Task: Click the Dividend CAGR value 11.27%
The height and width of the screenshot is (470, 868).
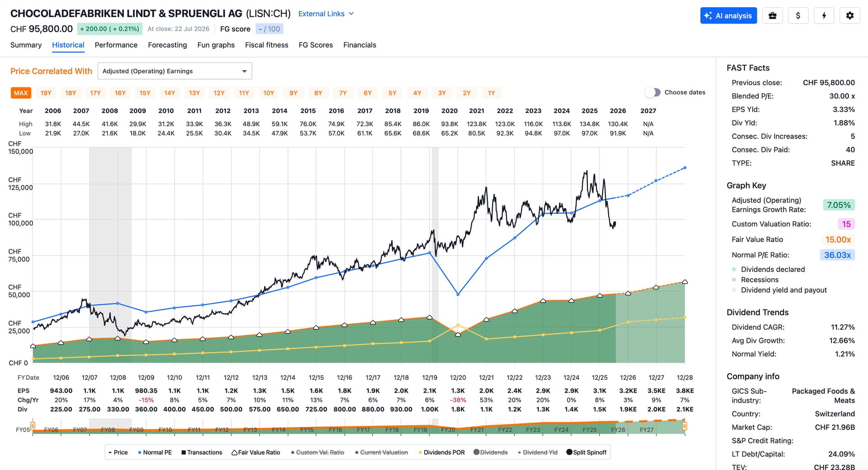Action: pos(843,327)
